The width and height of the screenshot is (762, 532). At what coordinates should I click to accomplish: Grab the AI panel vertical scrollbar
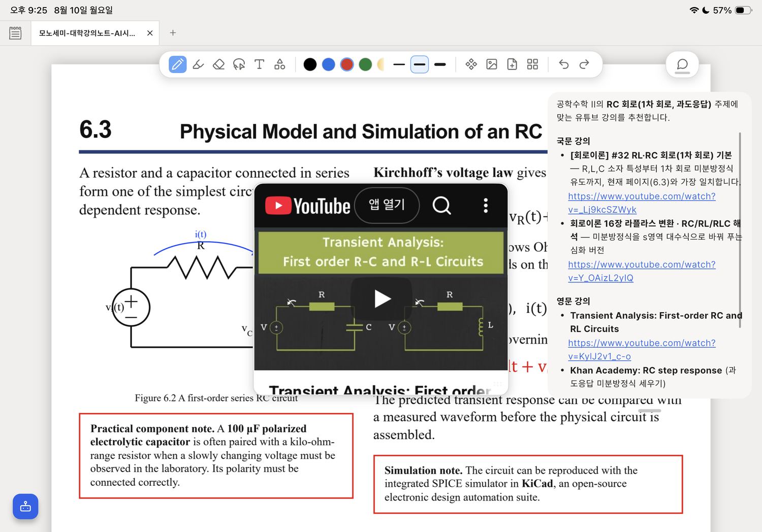pyautogui.click(x=740, y=230)
